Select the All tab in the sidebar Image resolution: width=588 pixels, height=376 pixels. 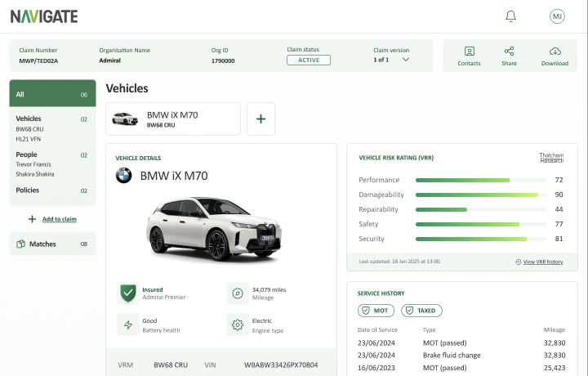[x=52, y=93]
